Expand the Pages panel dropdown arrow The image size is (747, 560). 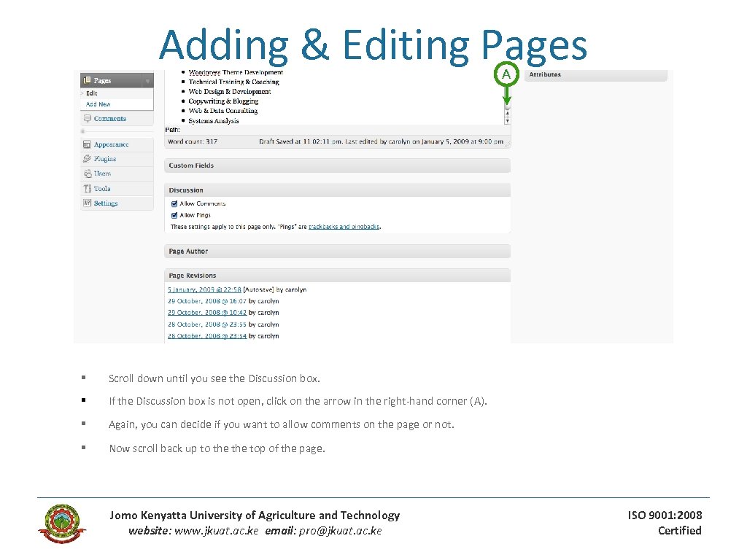(x=147, y=80)
